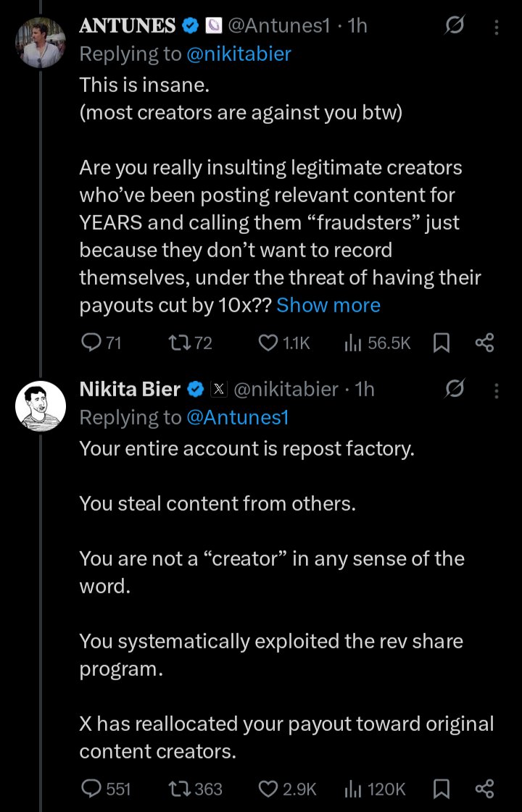
Task: Expand tweet with Show more
Action: pos(328,305)
